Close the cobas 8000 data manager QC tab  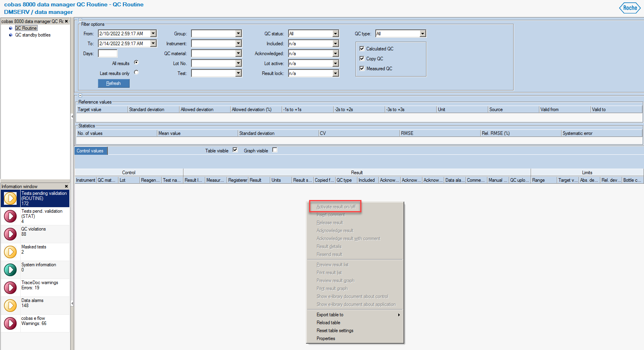pos(66,21)
